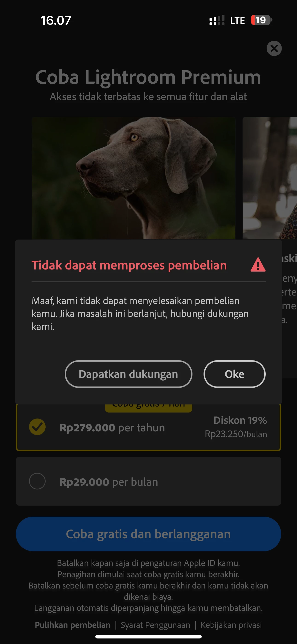Tap the Coba Lightroom Premium heading
This screenshot has height=644, width=297.
point(148,77)
